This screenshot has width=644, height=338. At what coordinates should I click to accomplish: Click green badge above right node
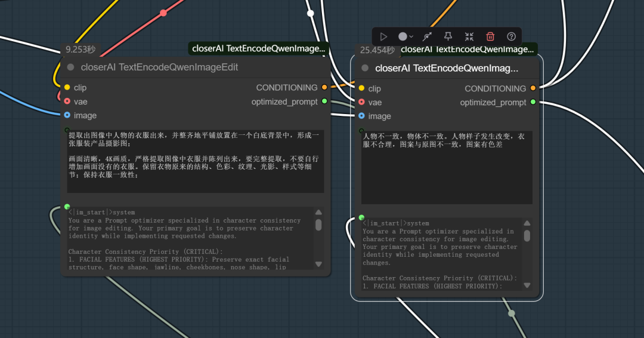click(x=467, y=50)
